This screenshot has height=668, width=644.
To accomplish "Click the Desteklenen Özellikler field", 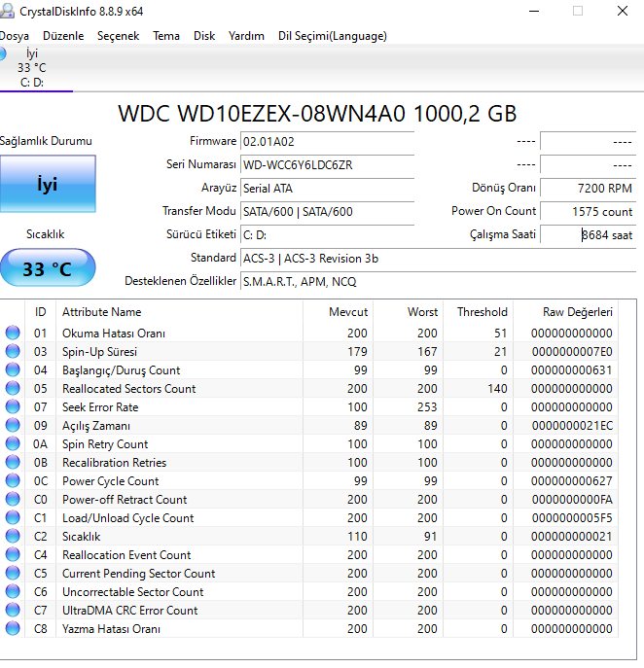I will [438, 282].
